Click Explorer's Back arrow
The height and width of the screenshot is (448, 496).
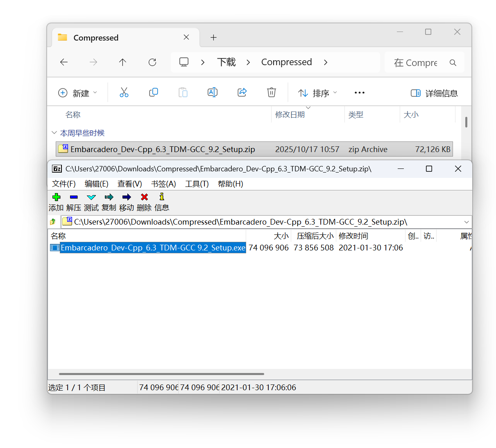(64, 62)
